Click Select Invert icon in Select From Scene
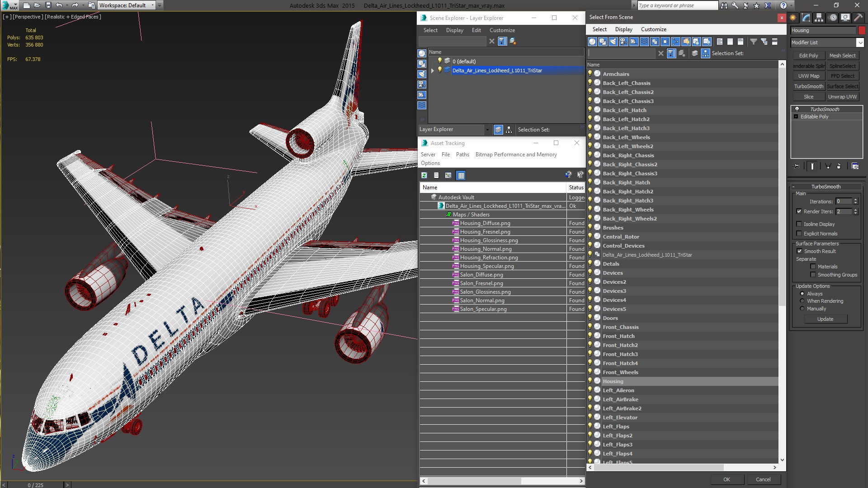Image resolution: width=868 pixels, height=488 pixels. pyautogui.click(x=741, y=42)
